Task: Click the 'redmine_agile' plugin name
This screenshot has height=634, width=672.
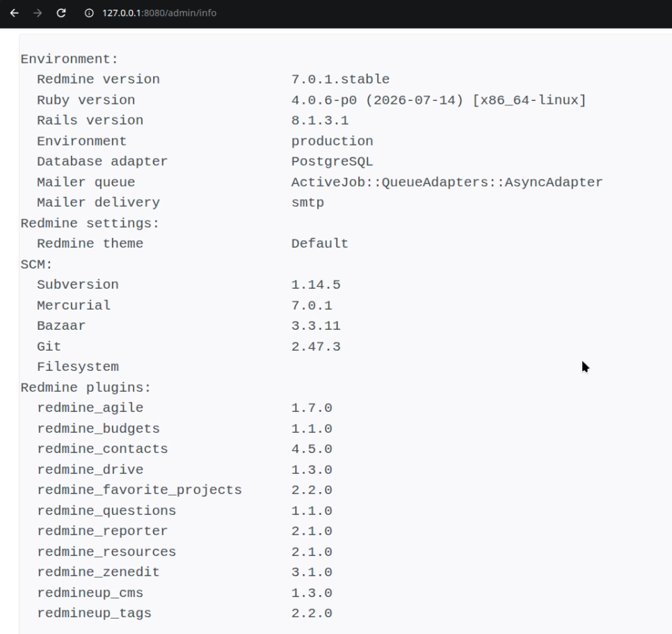Action: click(x=90, y=408)
